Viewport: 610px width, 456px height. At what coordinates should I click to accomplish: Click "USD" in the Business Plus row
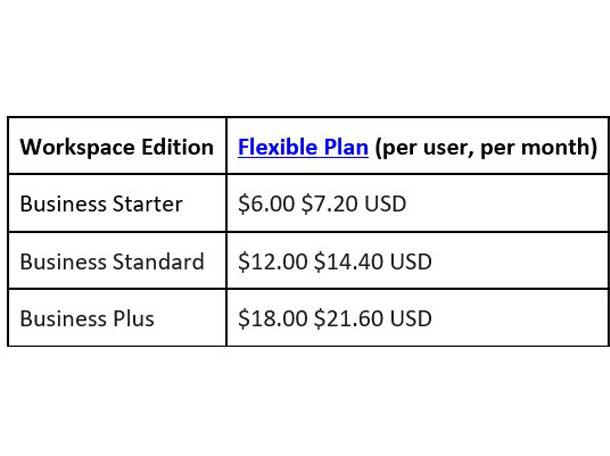point(411,319)
